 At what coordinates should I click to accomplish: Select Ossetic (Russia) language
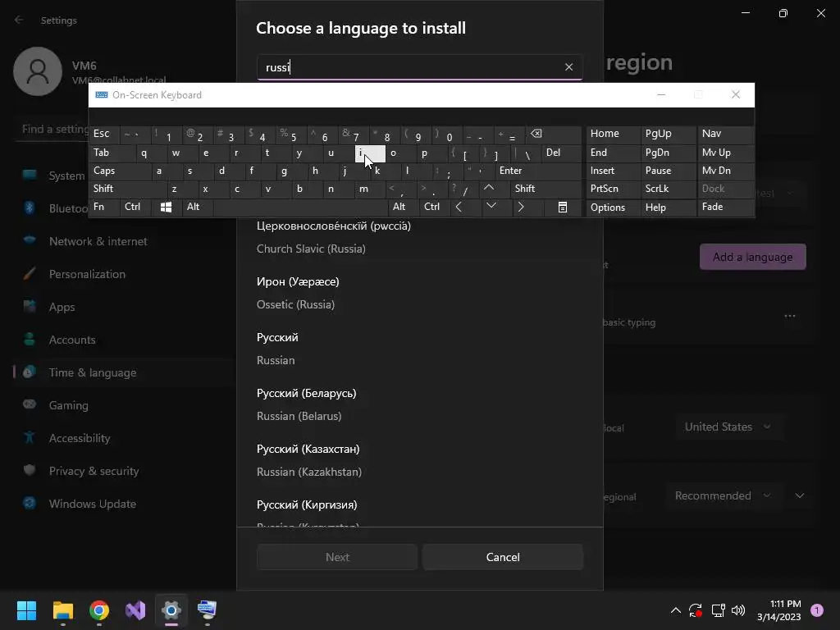419,293
